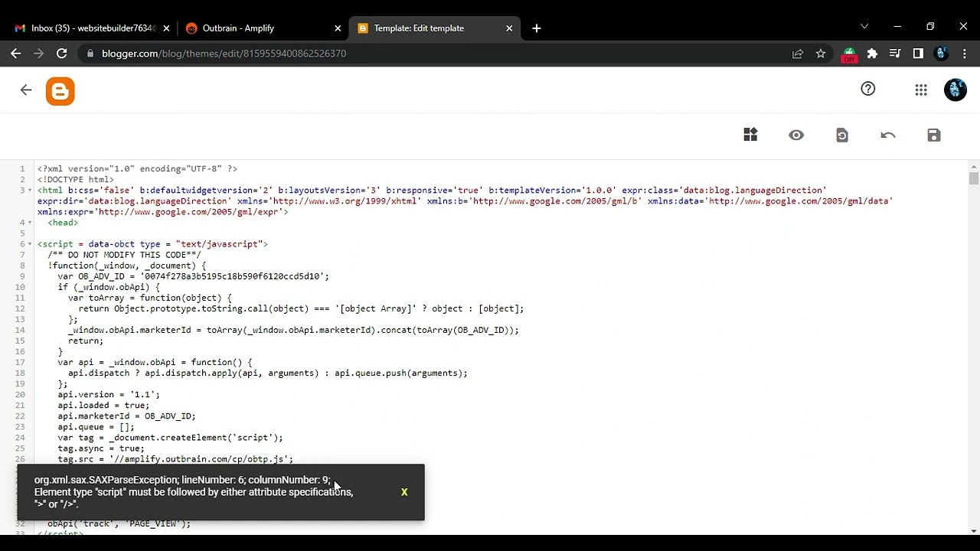Viewport: 980px width, 551px height.
Task: Open a new browser tab
Action: [x=537, y=28]
